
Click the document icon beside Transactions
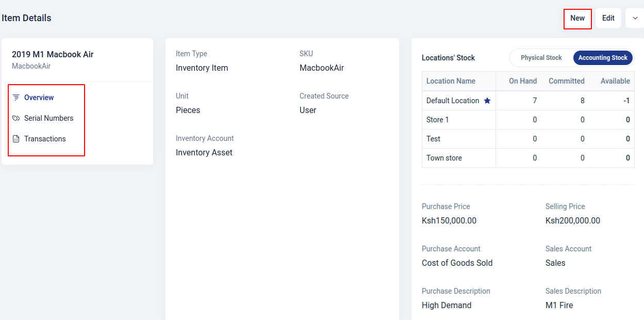click(16, 138)
